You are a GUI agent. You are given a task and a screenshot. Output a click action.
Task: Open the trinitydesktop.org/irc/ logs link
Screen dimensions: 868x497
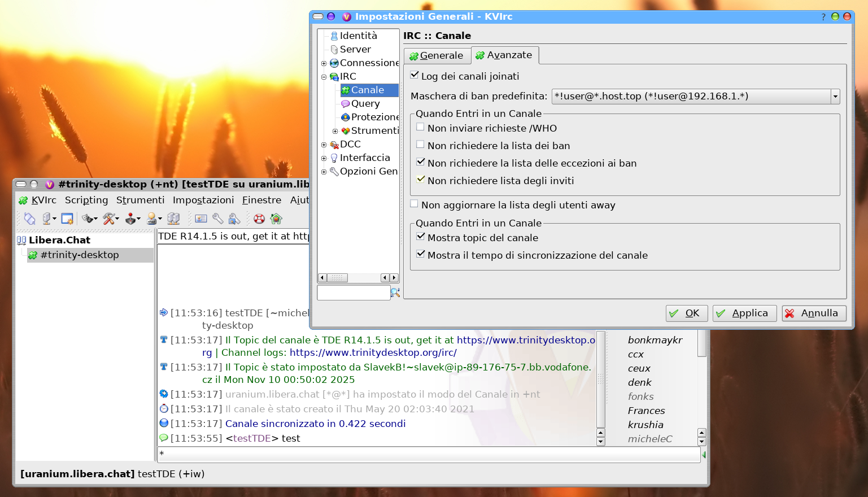coord(373,352)
